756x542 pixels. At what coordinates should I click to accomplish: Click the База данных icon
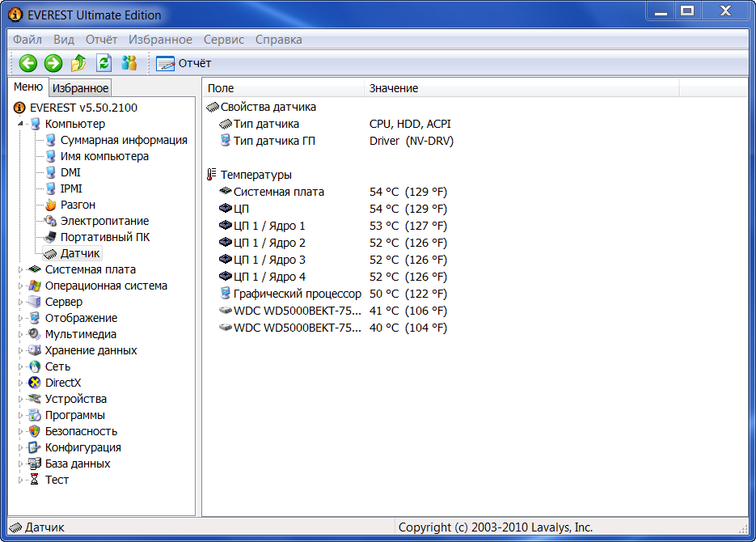[x=35, y=464]
